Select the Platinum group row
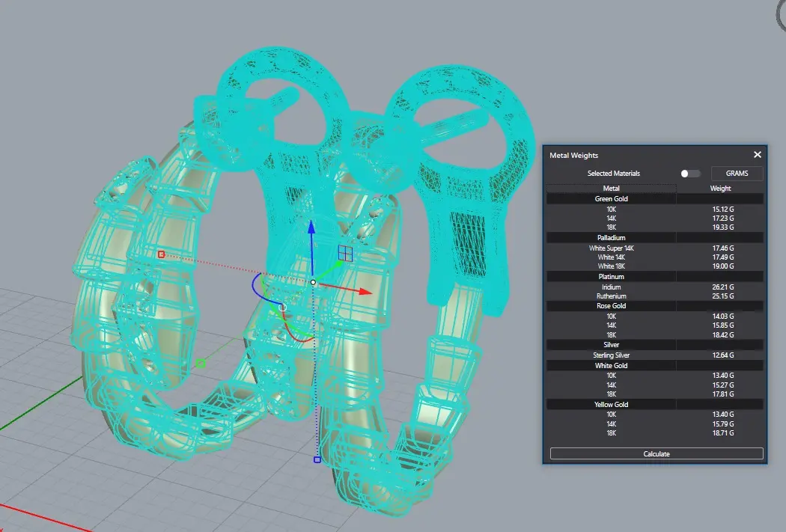 tap(655, 277)
